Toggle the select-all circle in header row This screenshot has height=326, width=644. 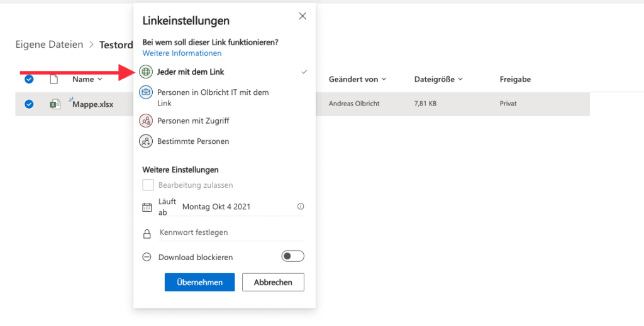[29, 79]
